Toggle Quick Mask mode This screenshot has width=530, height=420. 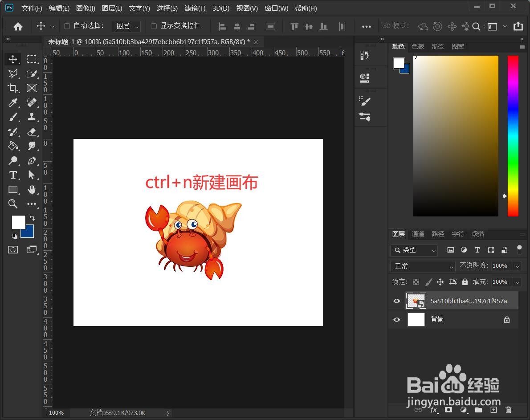click(13, 250)
